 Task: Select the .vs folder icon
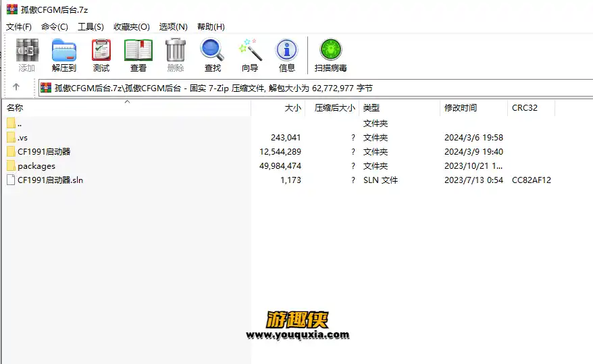(x=11, y=137)
